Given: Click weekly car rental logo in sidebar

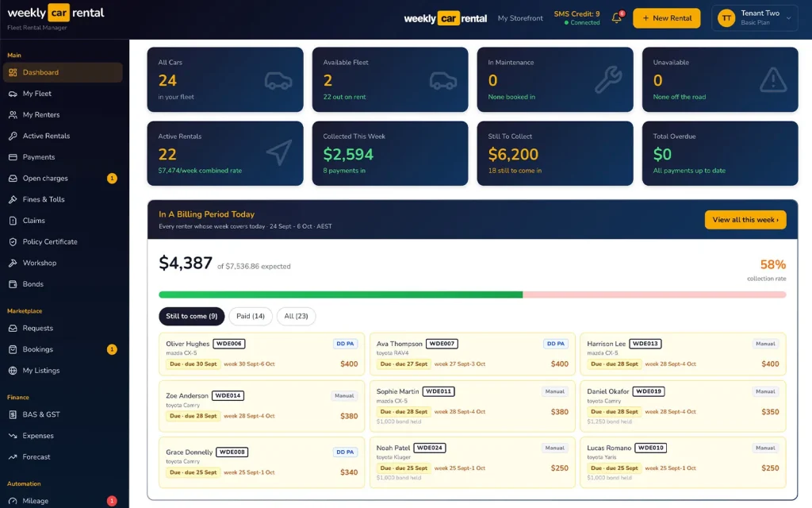Looking at the screenshot, I should pos(56,13).
